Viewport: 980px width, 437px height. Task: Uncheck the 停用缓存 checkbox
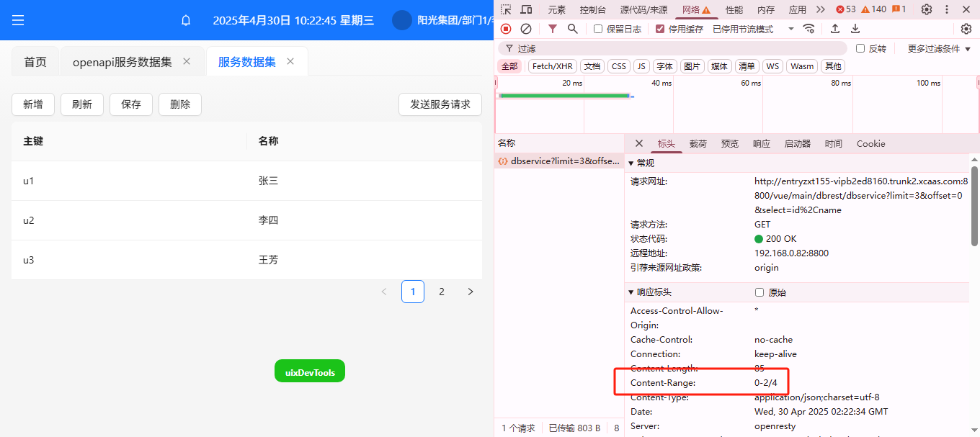point(660,29)
